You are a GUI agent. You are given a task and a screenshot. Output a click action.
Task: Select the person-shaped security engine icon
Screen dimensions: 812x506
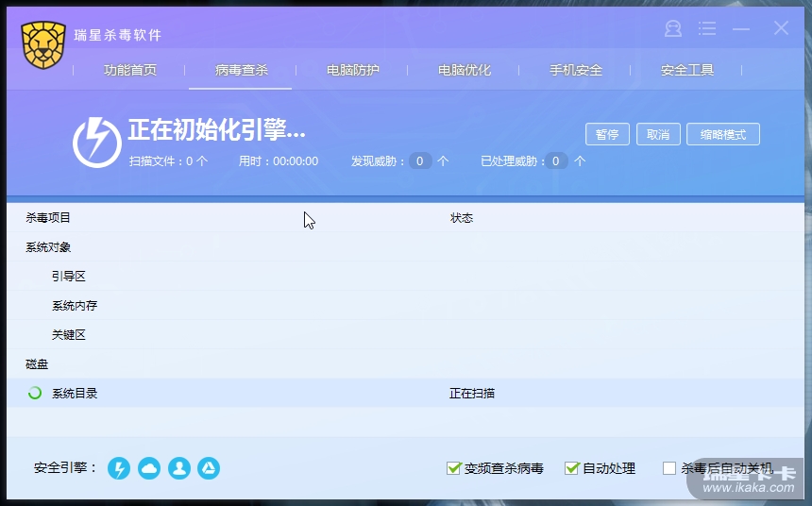click(x=179, y=468)
